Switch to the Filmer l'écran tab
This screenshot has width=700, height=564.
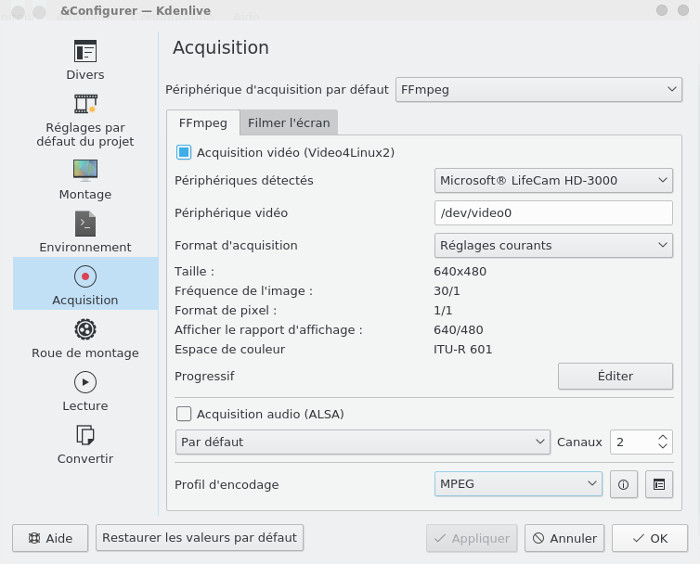pos(289,123)
